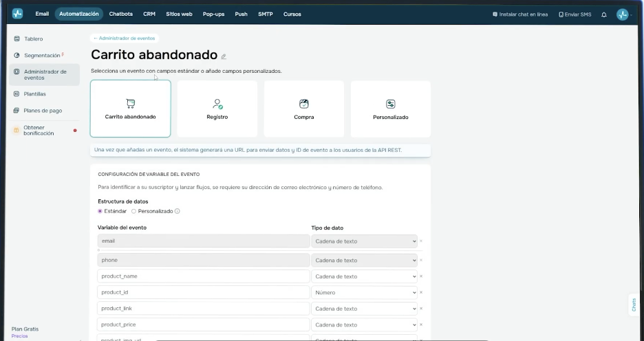
Task: Go back to Administrador de eventos
Action: [x=124, y=38]
